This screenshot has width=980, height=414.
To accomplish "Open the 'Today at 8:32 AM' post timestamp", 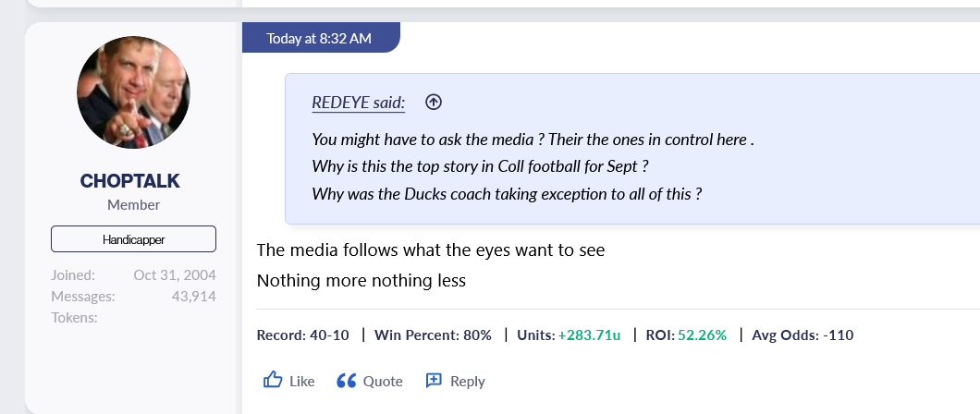I will pyautogui.click(x=319, y=39).
